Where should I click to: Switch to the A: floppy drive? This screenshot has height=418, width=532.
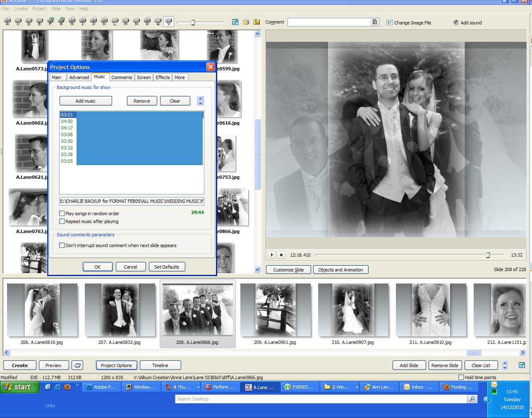coord(7,21)
